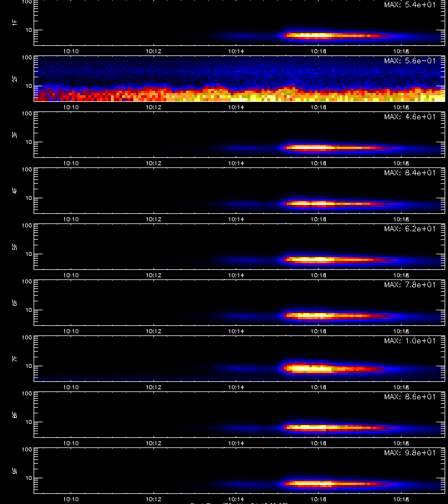
Task: Click the 10:14 tick under the 7F panel
Action: coord(236,388)
